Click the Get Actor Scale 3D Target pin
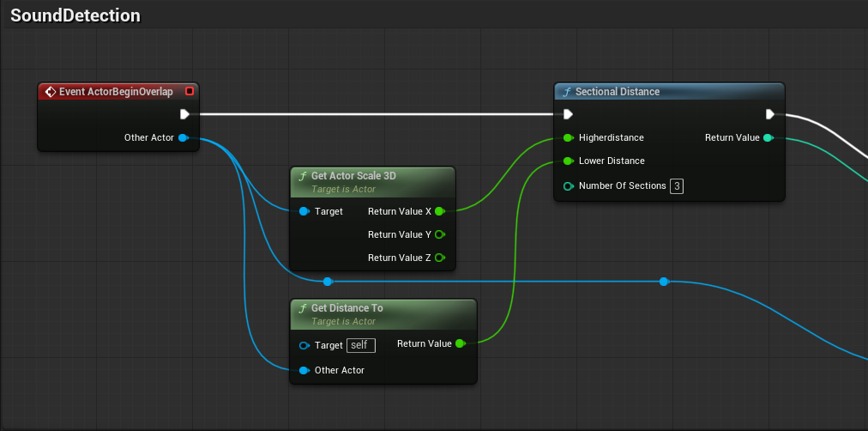Viewport: 868px width, 431px height. [304, 211]
